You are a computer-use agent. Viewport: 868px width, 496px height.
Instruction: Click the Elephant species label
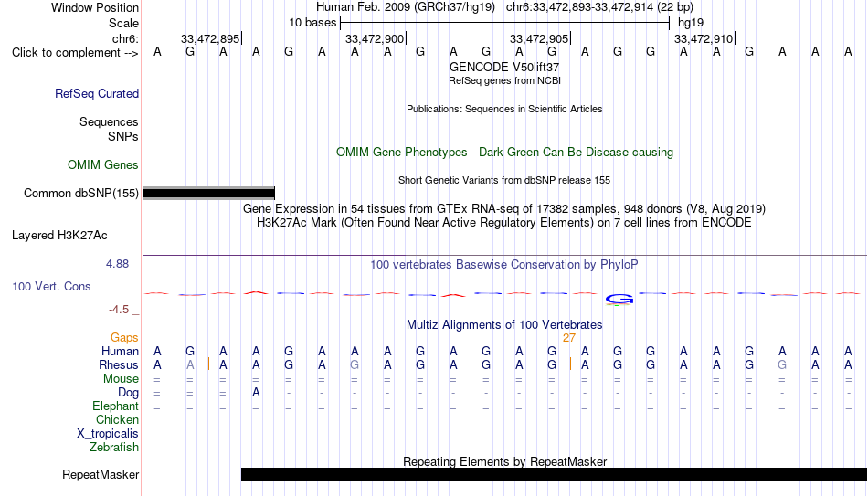115,406
